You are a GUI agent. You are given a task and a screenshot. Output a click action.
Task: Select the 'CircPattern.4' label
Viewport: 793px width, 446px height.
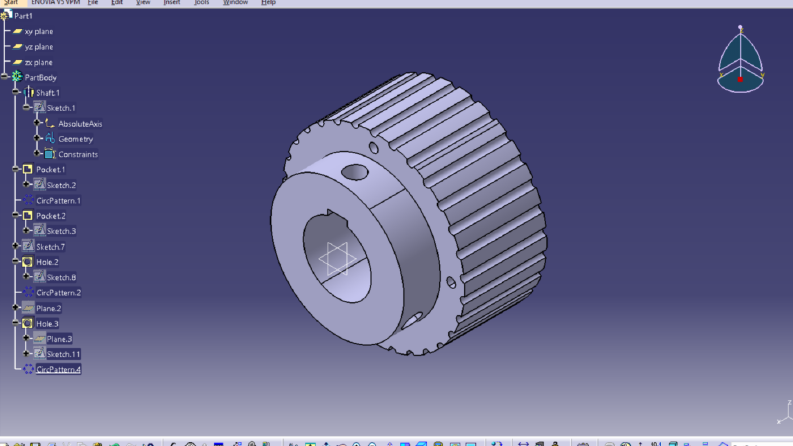pos(59,370)
